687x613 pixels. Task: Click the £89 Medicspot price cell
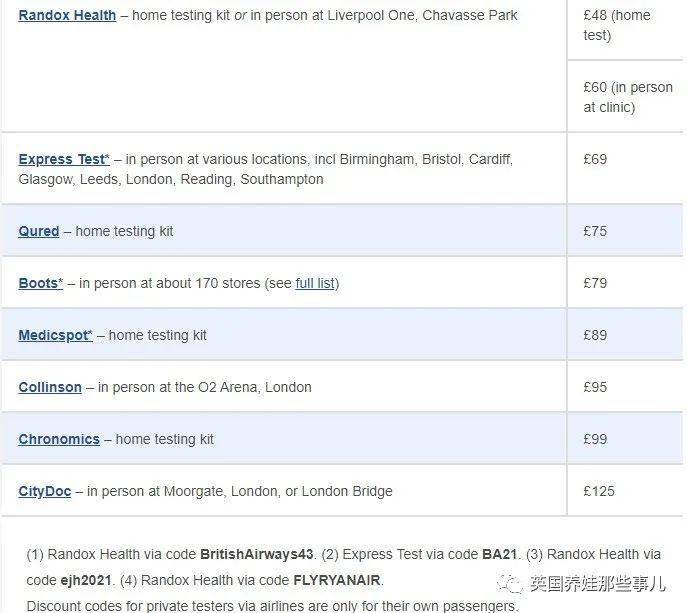(625, 335)
